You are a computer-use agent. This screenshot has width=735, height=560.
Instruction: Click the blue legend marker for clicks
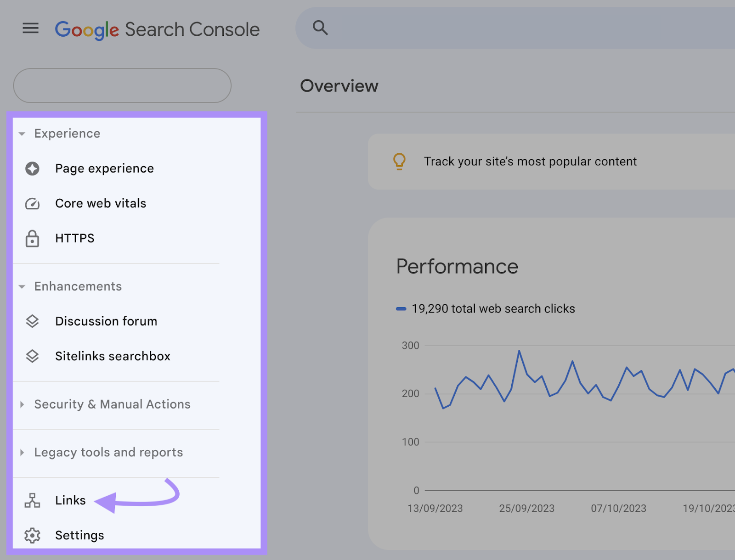[401, 309]
